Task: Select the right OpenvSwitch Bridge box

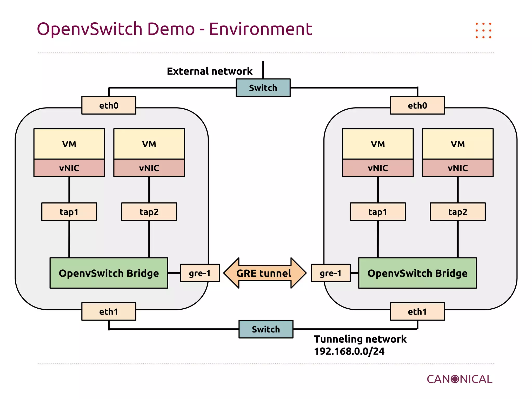Action: [x=417, y=273]
